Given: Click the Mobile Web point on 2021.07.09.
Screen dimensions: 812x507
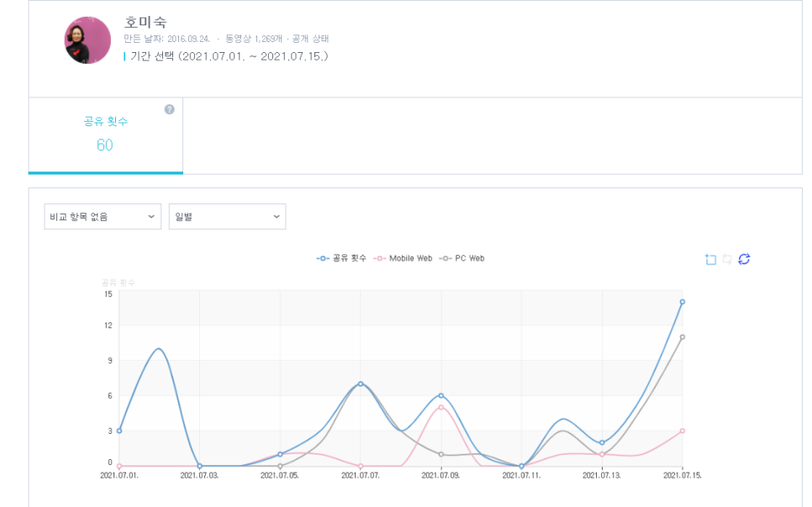Looking at the screenshot, I should point(440,407).
